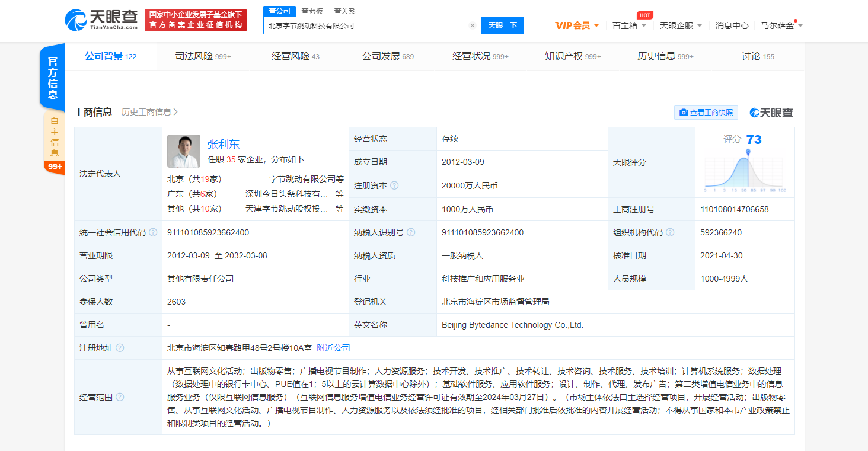Click 公司类型 value 其他有限责任公司
868x451 pixels.
coord(200,279)
